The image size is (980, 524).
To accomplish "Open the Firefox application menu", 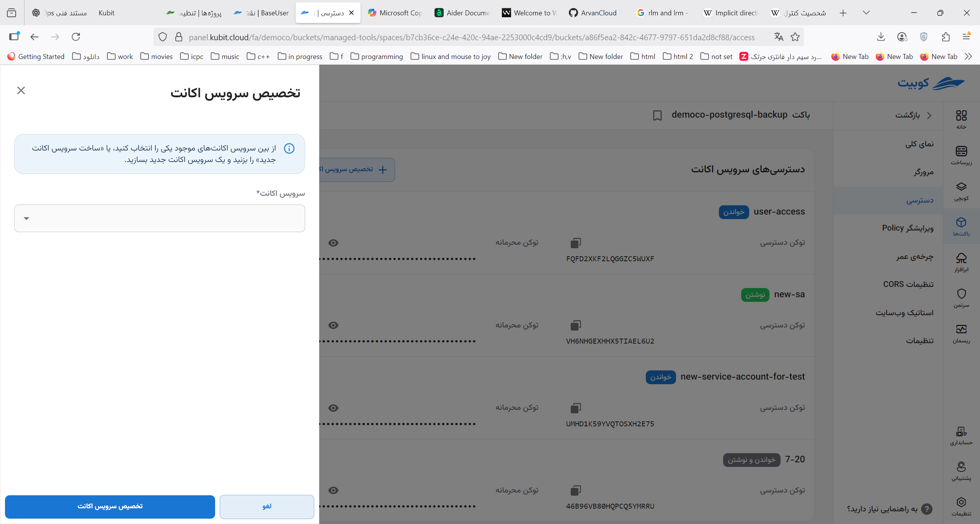I will 966,37.
